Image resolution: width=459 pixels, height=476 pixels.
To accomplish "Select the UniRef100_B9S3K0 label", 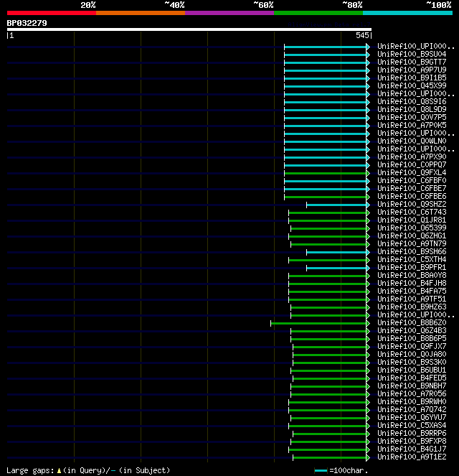I will (412, 362).
